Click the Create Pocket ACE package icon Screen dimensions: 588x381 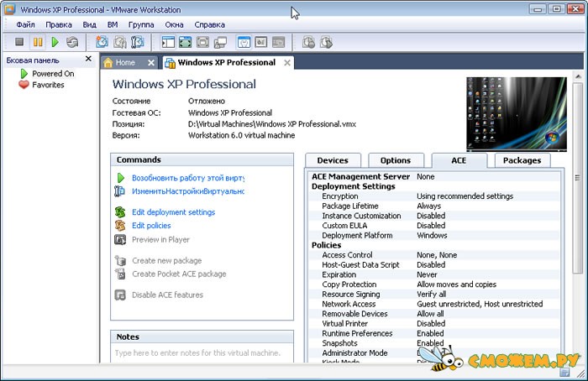click(x=120, y=274)
